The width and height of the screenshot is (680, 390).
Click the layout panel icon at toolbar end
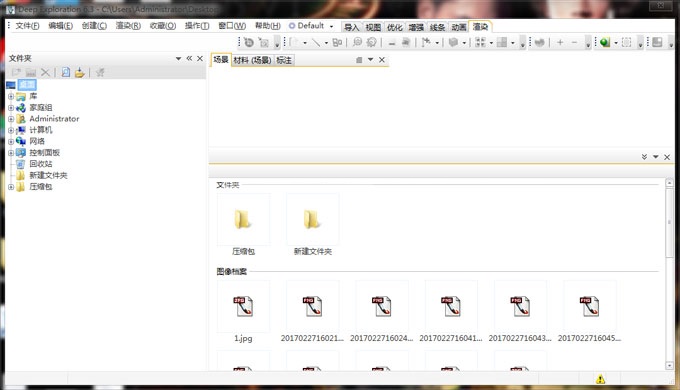pyautogui.click(x=657, y=42)
